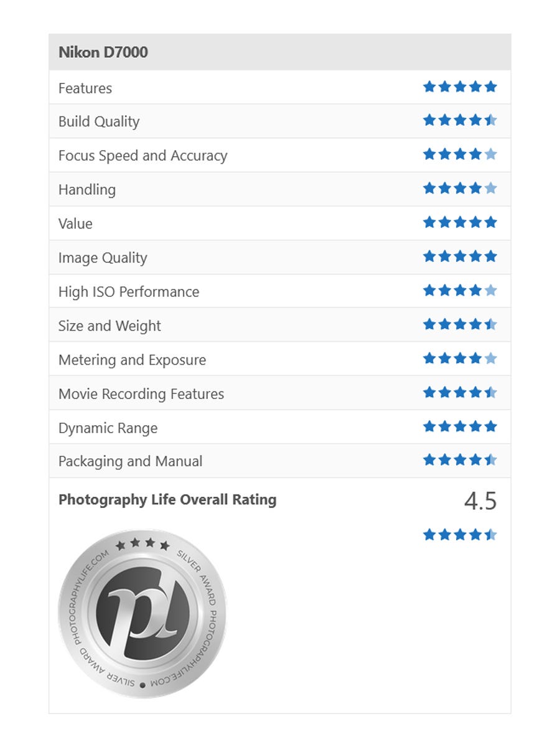Click the Silver Award badge image
The width and height of the screenshot is (560, 747).
point(142,613)
